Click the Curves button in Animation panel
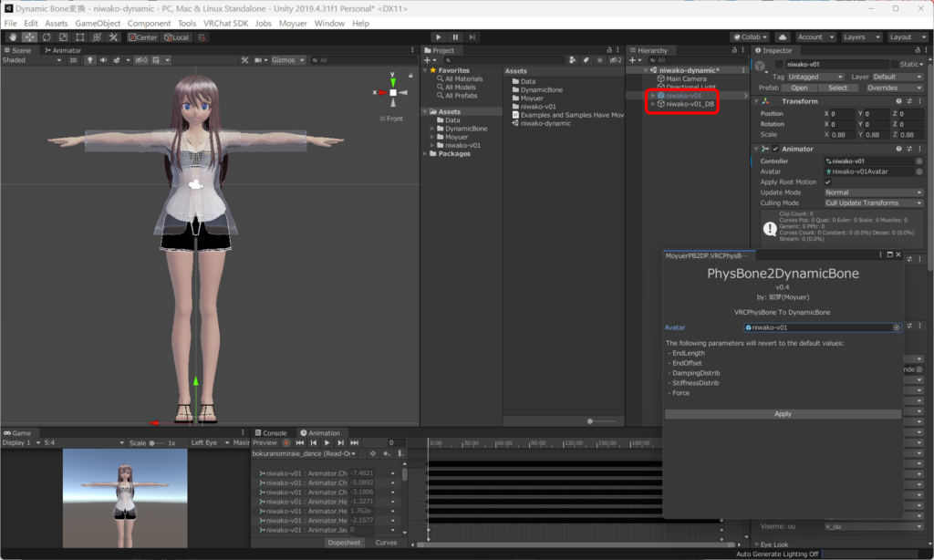This screenshot has height=560, width=934. coord(386,543)
